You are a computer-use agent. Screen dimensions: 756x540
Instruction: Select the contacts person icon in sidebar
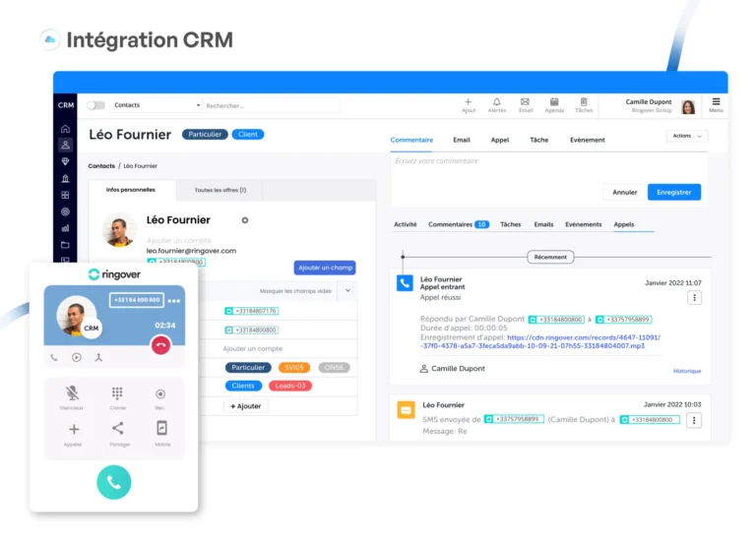tap(65, 145)
